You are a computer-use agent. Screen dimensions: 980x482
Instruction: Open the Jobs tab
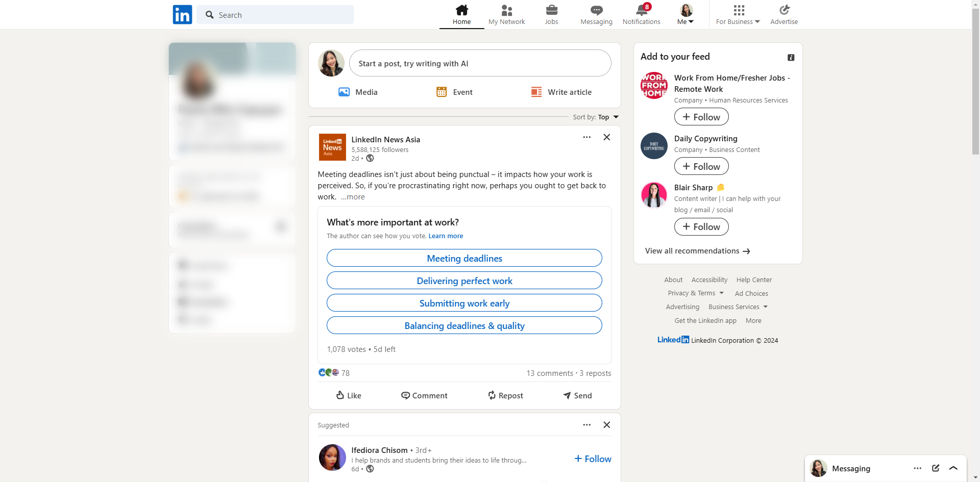point(551,15)
